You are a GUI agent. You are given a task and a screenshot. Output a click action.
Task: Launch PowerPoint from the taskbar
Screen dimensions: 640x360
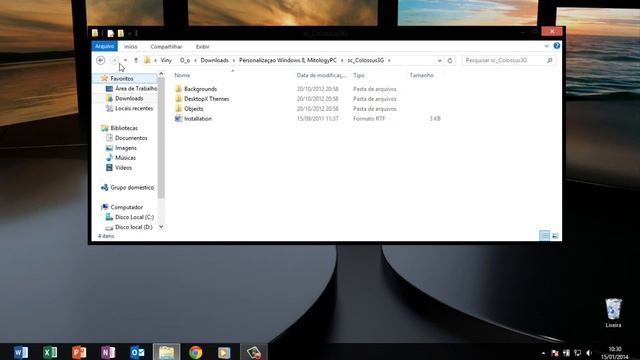[79, 352]
